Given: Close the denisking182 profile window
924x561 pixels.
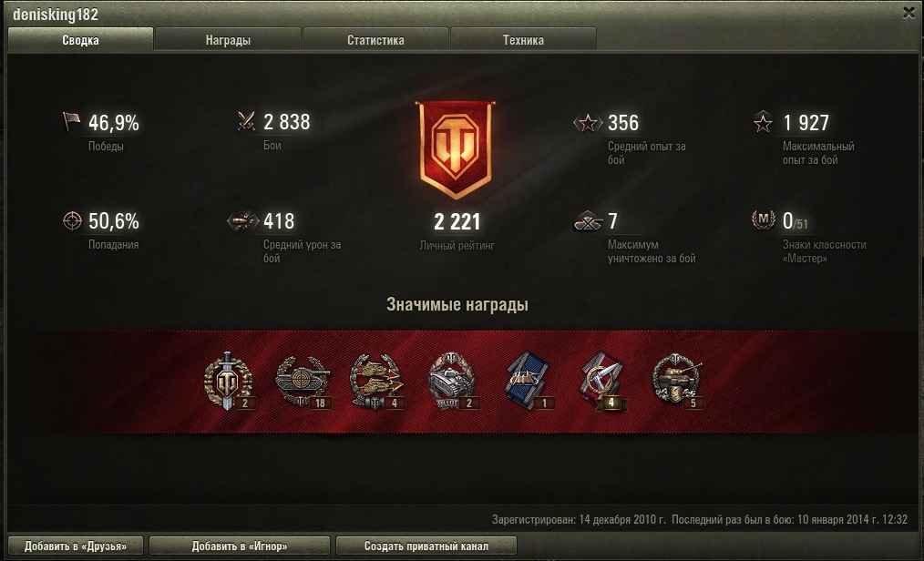Looking at the screenshot, I should (909, 13).
